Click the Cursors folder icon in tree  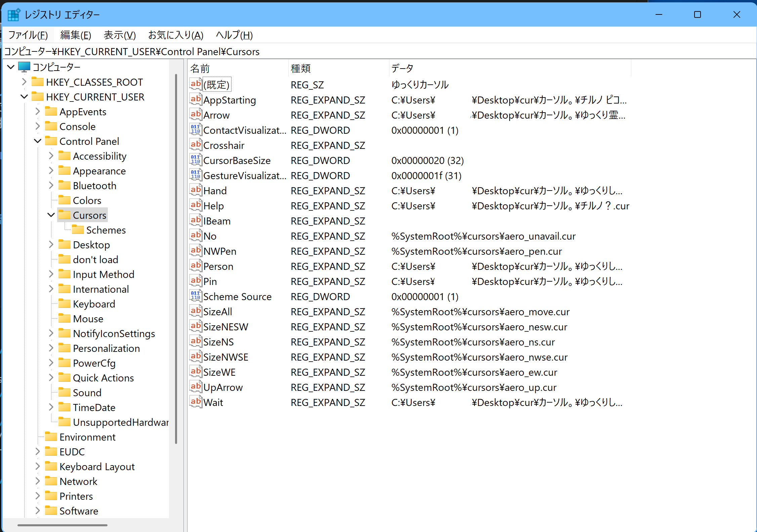point(65,215)
